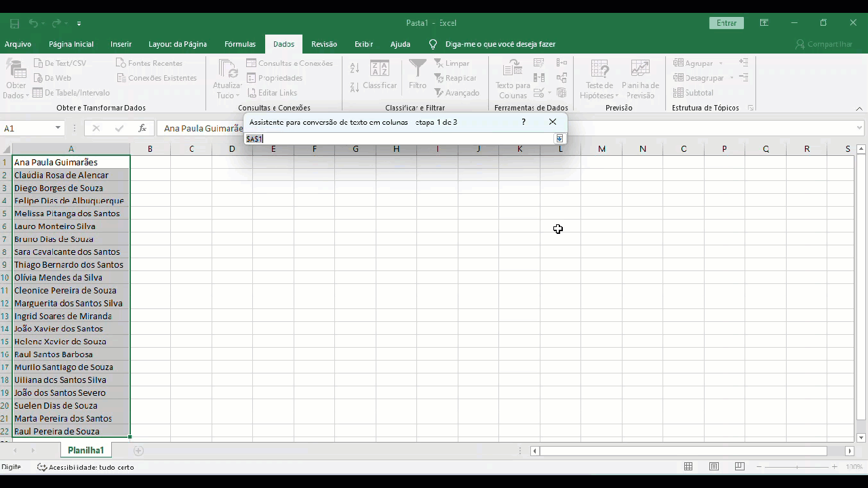This screenshot has width=868, height=488.
Task: Switch to the Página Inicial tab
Action: click(x=71, y=44)
